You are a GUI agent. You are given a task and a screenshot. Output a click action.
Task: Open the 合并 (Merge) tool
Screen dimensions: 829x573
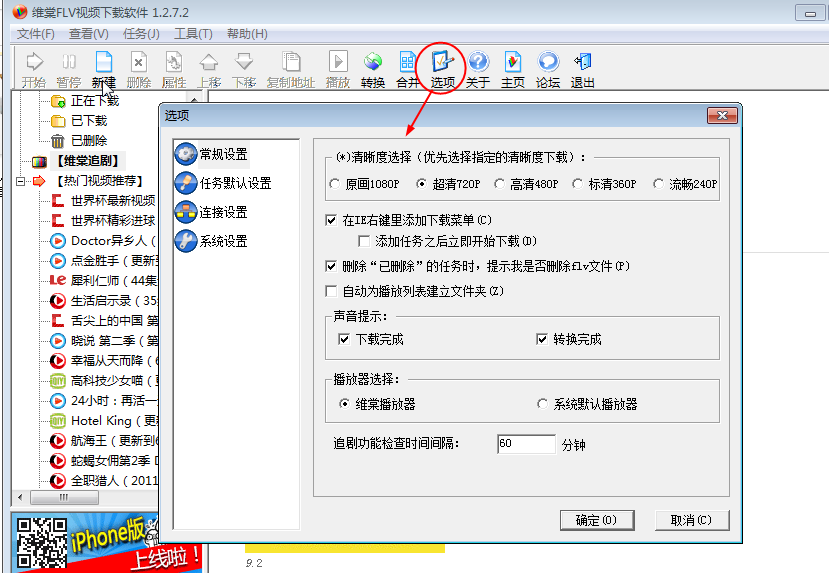pyautogui.click(x=408, y=69)
